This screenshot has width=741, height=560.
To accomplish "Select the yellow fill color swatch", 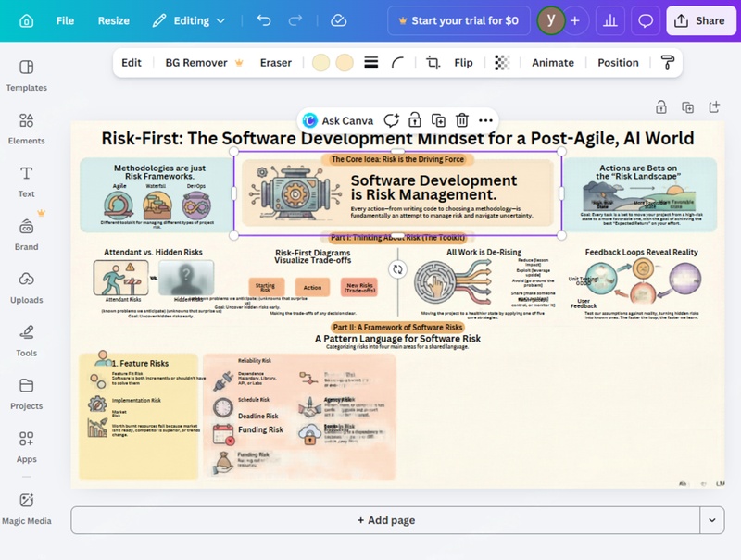I will (320, 62).
